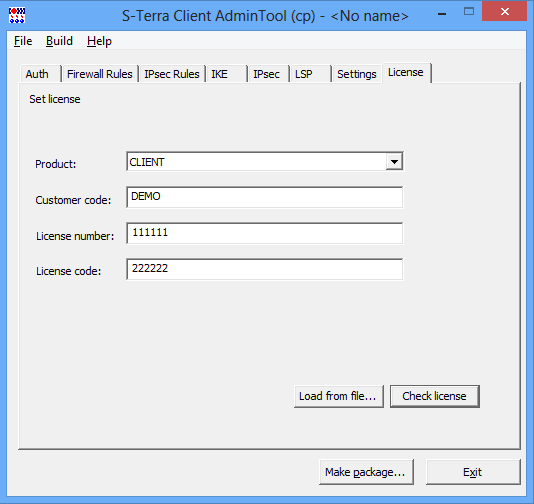Click the S-Terra app icon in title bar

[x=17, y=16]
